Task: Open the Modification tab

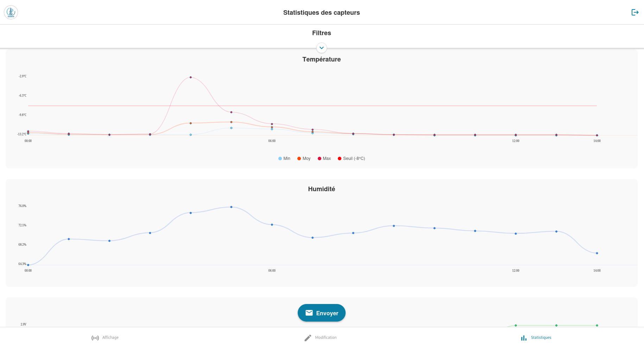Action: click(326, 337)
